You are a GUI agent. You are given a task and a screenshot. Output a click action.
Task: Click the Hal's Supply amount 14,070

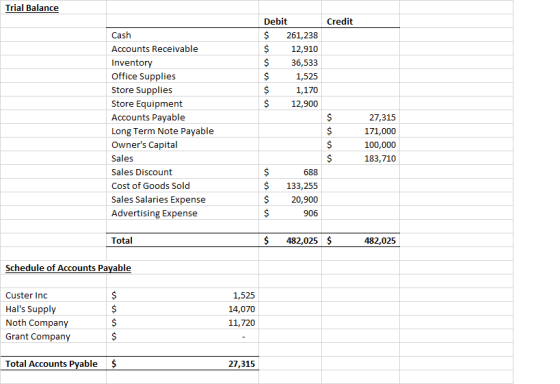coord(242,309)
